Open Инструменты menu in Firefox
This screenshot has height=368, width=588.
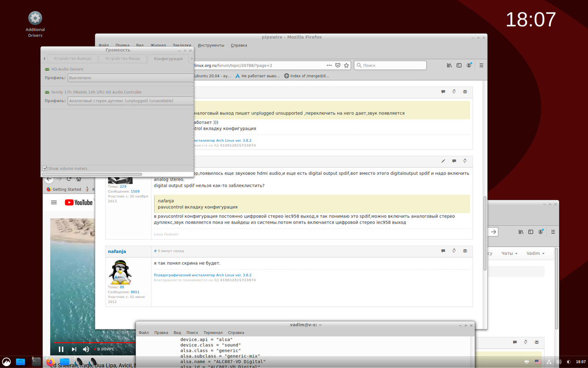(211, 45)
